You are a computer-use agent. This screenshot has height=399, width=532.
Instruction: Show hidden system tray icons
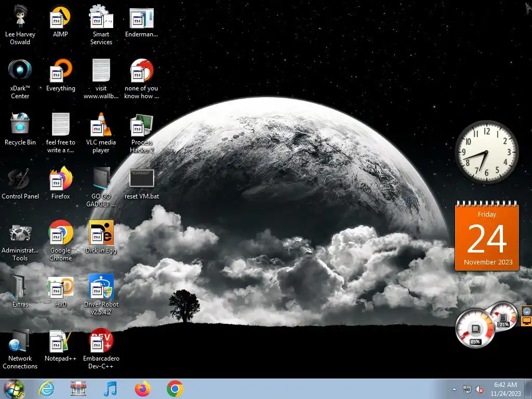click(x=454, y=389)
